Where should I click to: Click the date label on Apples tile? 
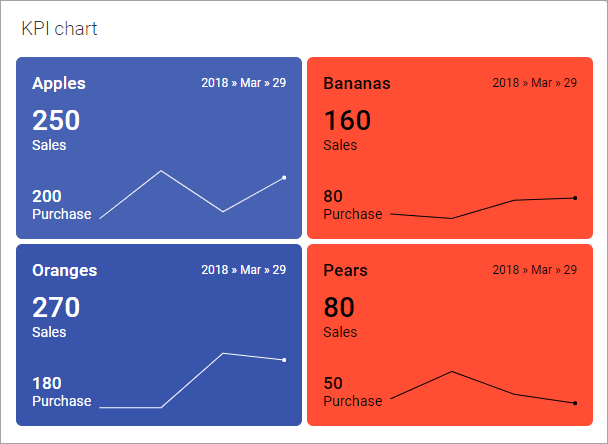coord(243,82)
